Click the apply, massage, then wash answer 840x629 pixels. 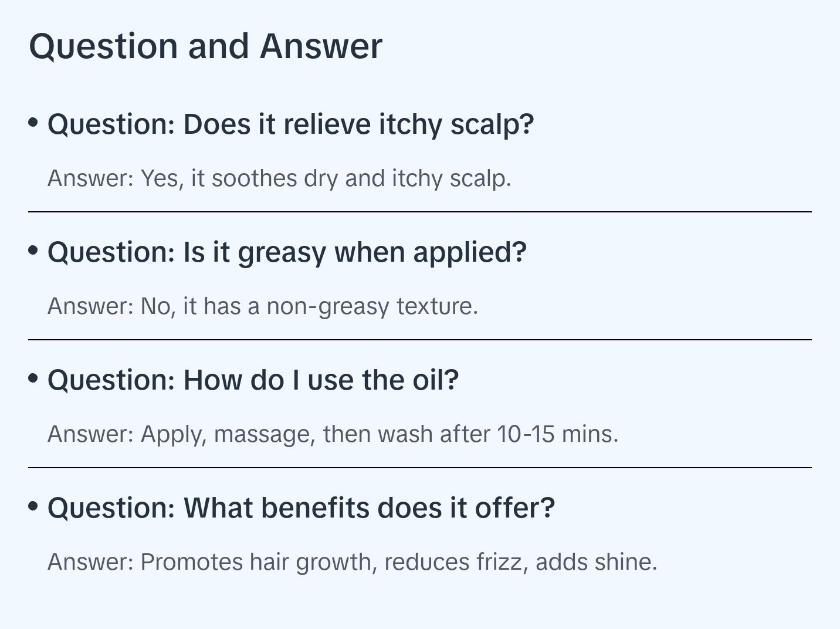[333, 434]
